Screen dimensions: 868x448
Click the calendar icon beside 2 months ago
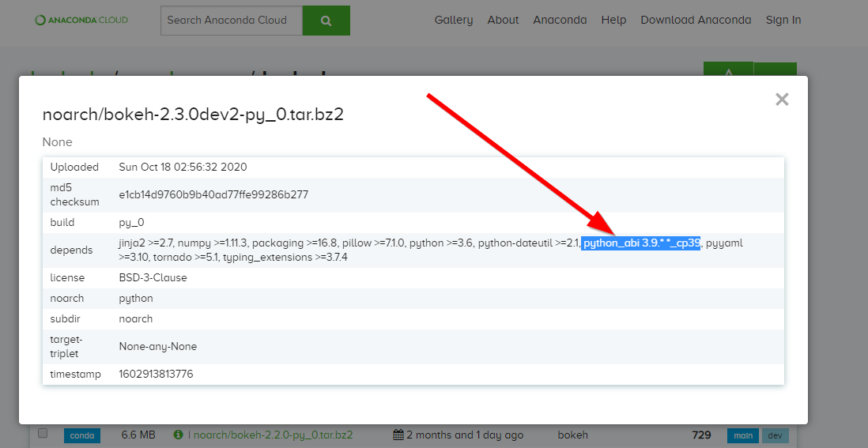[x=398, y=435]
